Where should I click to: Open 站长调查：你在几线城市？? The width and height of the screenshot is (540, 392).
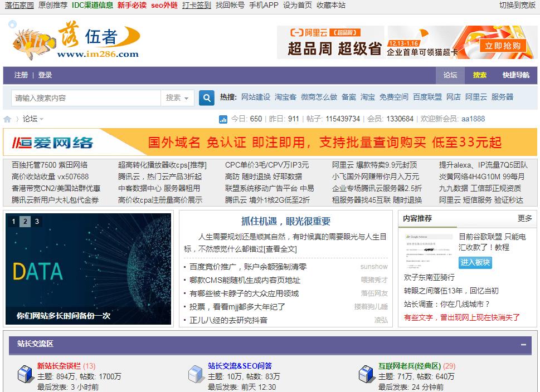[447, 304]
